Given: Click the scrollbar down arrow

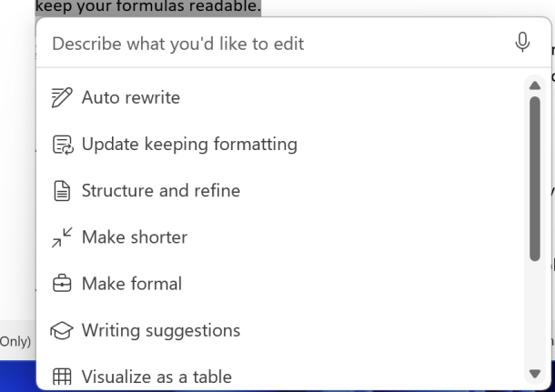Looking at the screenshot, I should point(534,373).
